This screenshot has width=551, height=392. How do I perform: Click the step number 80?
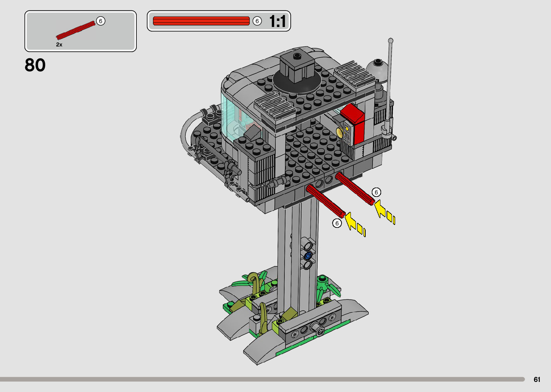pyautogui.click(x=35, y=66)
